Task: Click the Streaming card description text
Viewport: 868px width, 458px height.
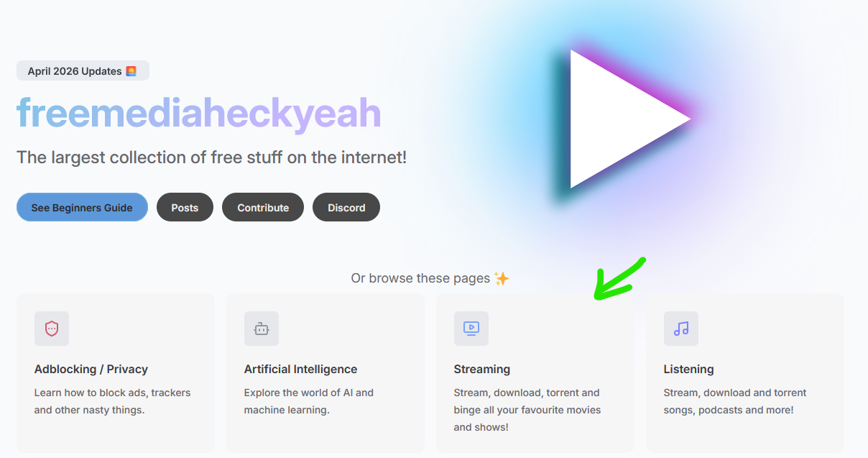Action: [527, 410]
